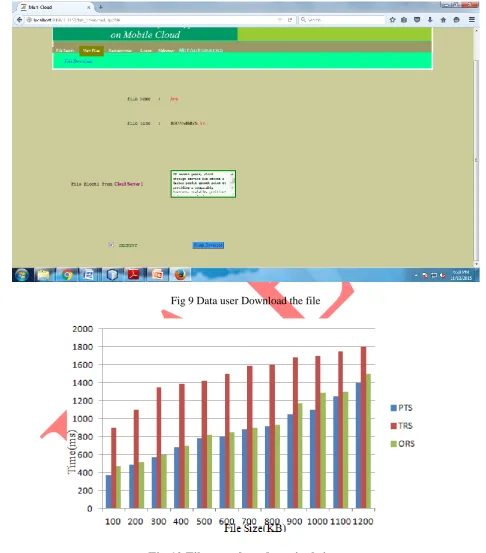
Task: Open the Firefox downloads arrow icon
Action: click(430, 20)
